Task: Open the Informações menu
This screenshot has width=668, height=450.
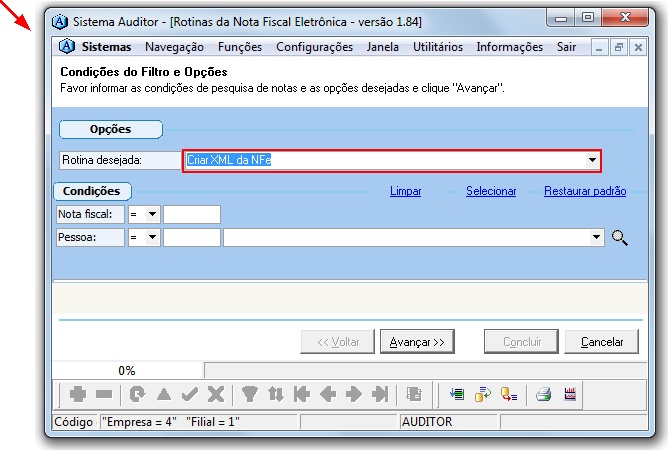Action: click(x=510, y=47)
